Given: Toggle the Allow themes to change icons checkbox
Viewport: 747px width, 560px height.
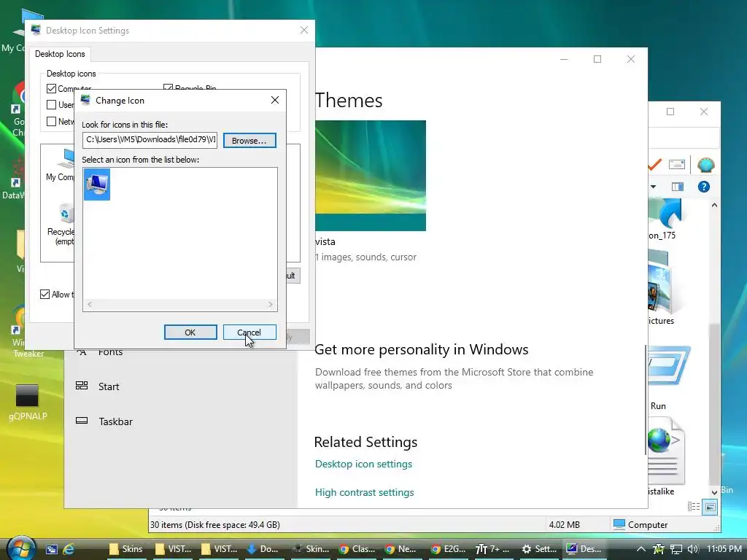Looking at the screenshot, I should pos(44,295).
